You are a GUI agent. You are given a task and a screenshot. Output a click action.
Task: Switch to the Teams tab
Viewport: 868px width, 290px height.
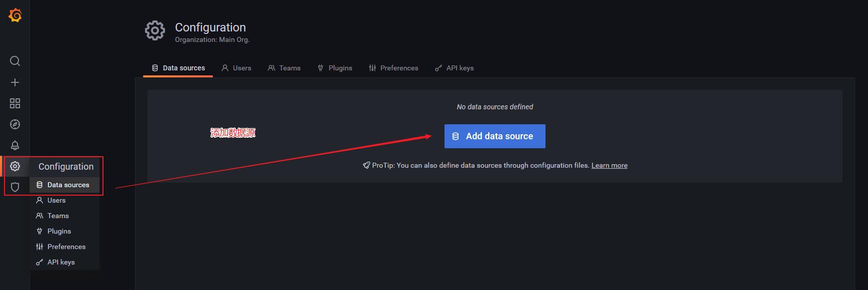(x=284, y=68)
